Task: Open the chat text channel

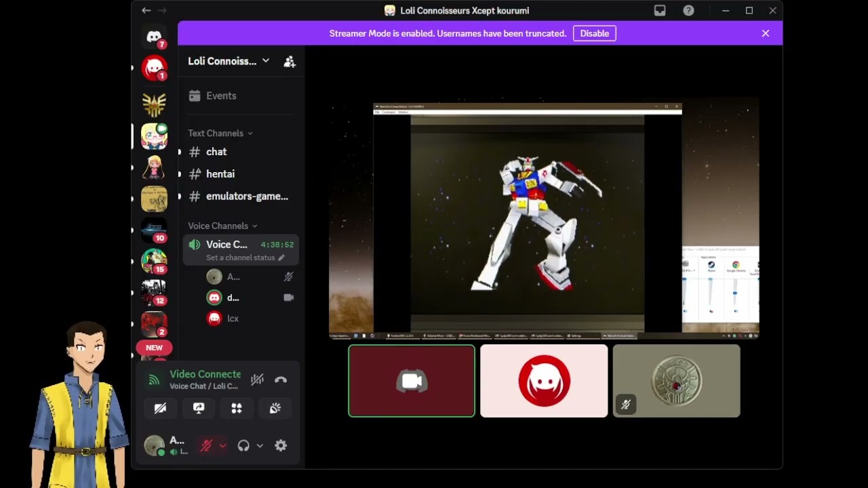Action: tap(241, 152)
